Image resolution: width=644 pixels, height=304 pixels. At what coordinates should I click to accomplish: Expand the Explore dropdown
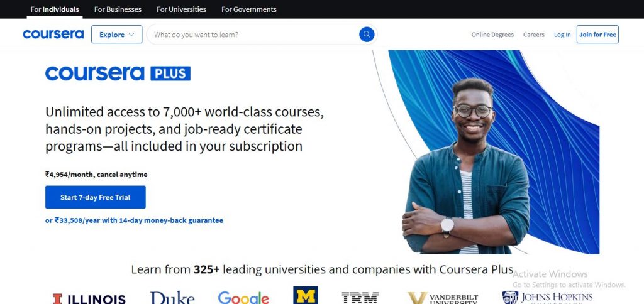coord(116,35)
